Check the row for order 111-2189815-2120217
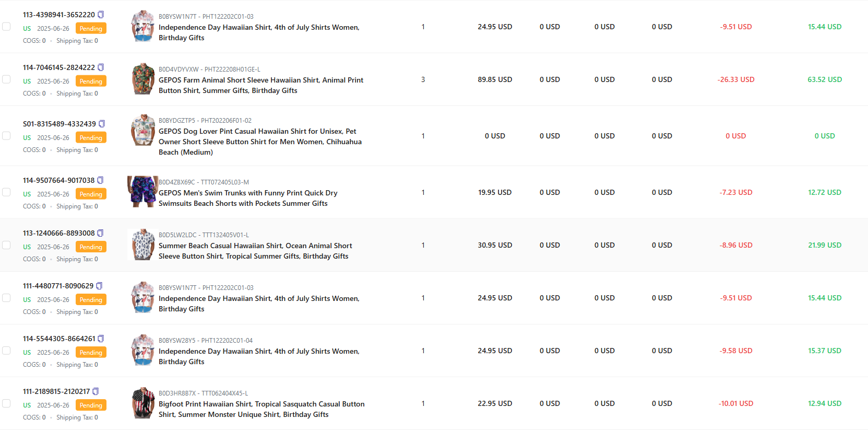 [x=6, y=403]
